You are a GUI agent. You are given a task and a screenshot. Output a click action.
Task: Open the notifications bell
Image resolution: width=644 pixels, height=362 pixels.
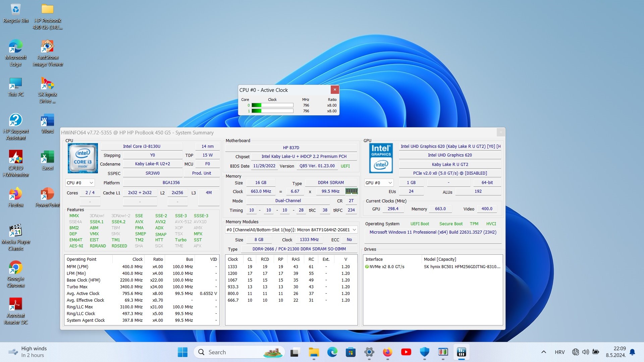point(632,352)
